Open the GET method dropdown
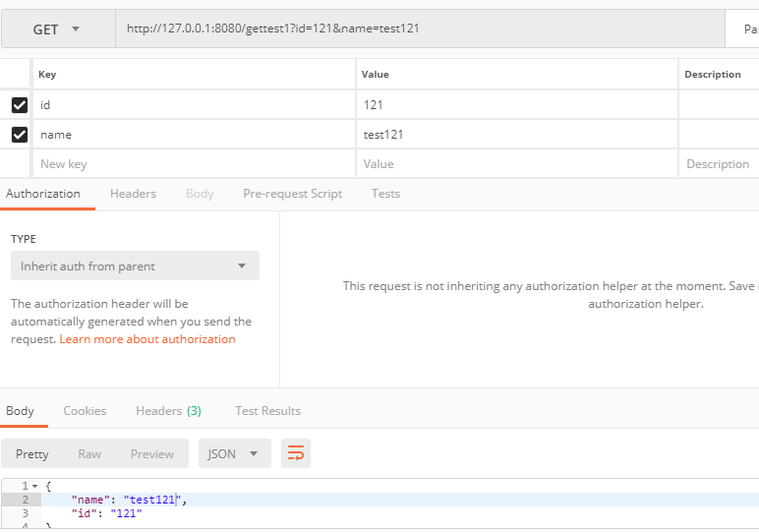The width and height of the screenshot is (759, 532). click(58, 30)
